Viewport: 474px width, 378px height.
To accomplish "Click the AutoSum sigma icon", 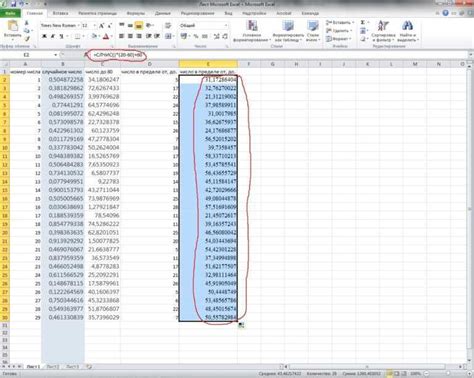I will [363, 22].
